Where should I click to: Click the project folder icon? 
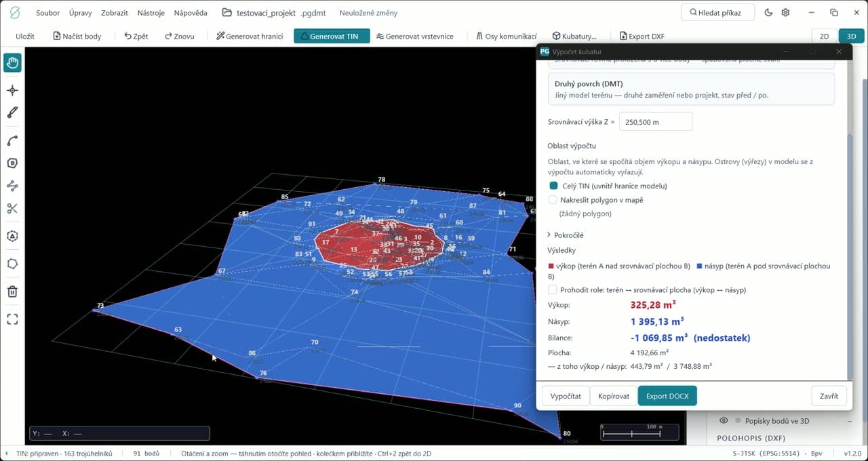click(227, 13)
